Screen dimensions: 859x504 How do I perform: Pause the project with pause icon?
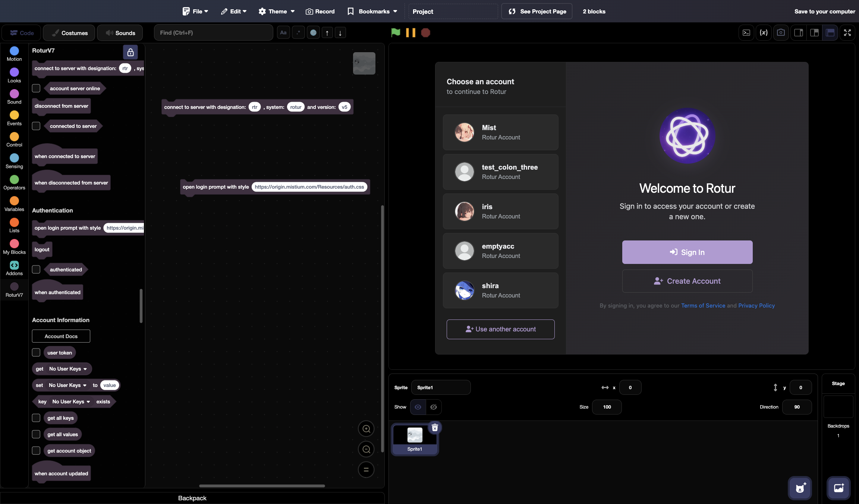coord(410,32)
